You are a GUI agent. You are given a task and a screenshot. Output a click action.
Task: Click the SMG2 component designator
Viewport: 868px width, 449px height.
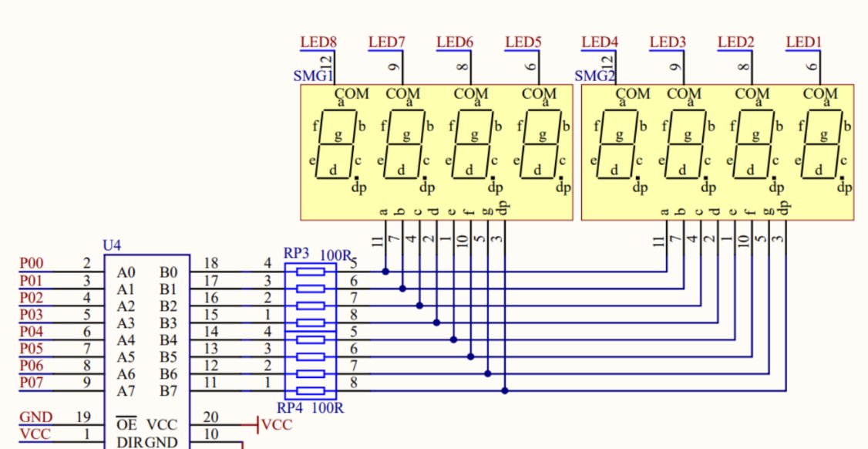pos(594,76)
